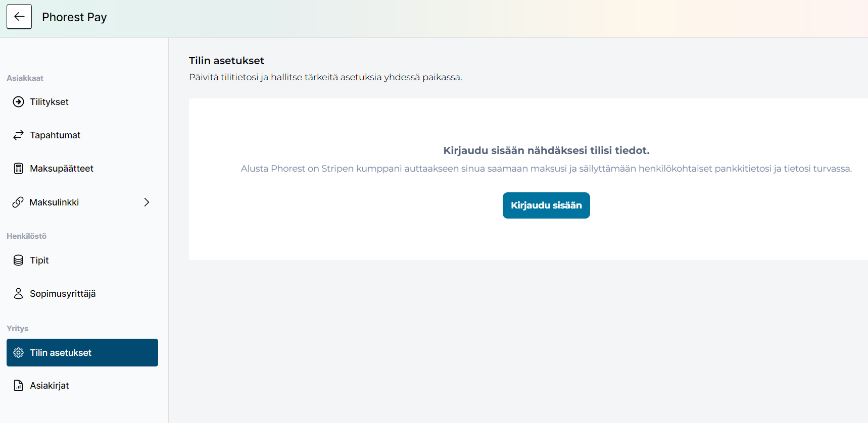This screenshot has width=868, height=423.
Task: Click the 'Kirjaudu sisään nähdäksesi tilisi tiedot.' heading
Action: click(x=546, y=150)
